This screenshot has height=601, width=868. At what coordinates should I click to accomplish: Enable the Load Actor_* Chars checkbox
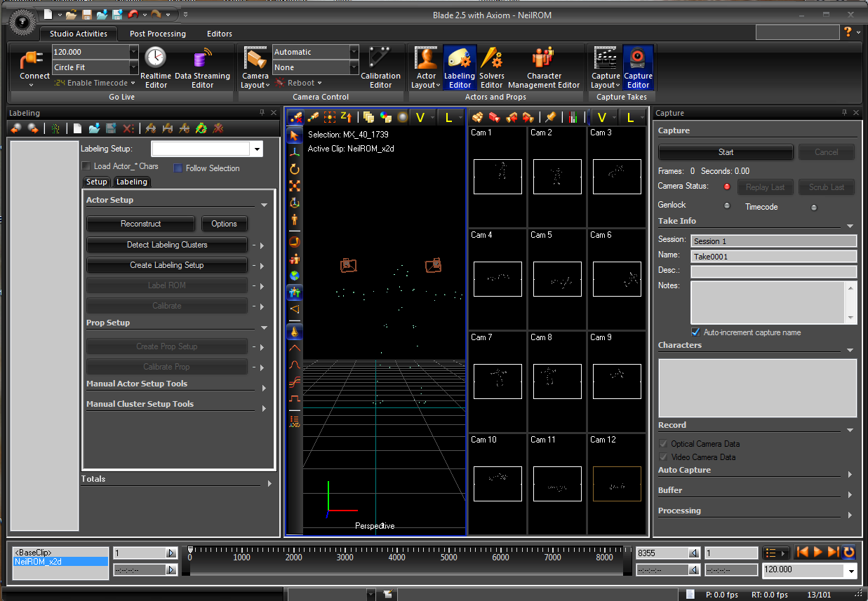click(x=86, y=166)
